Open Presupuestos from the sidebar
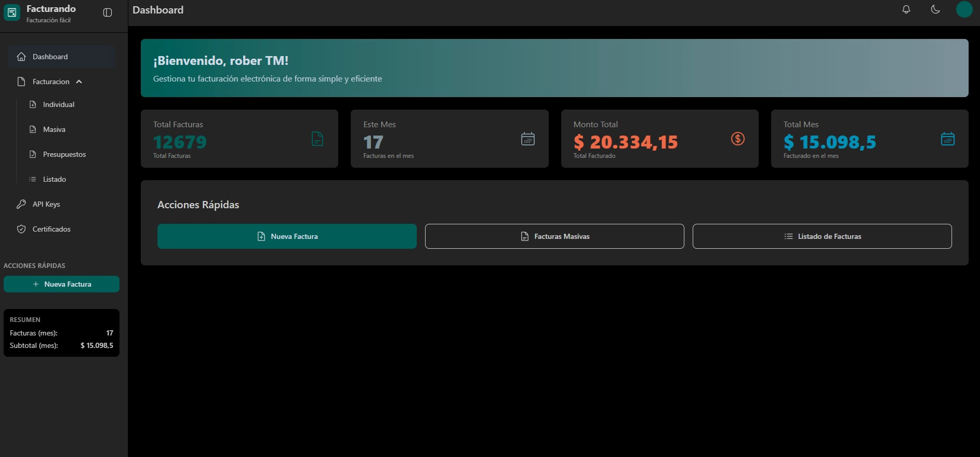The width and height of the screenshot is (980, 457). point(64,154)
